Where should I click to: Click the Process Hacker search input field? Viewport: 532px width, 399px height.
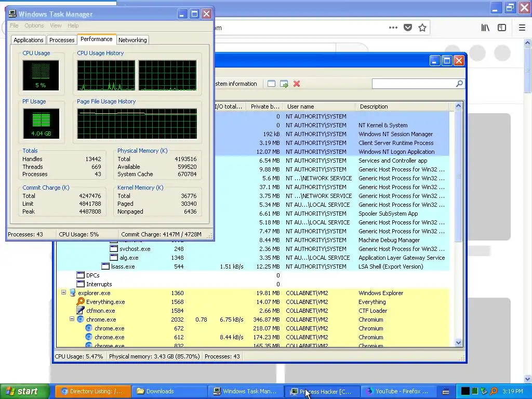pos(414,84)
